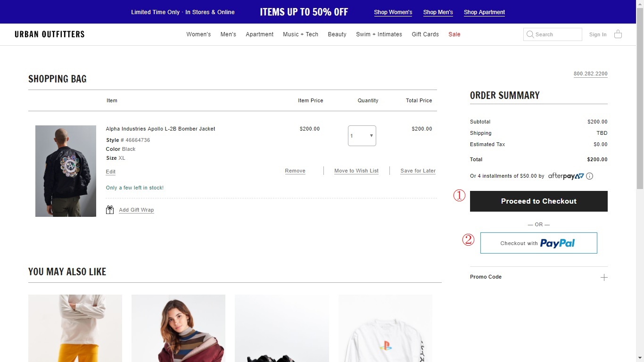This screenshot has width=644, height=362.
Task: Open the quantity dropdown
Action: click(362, 136)
